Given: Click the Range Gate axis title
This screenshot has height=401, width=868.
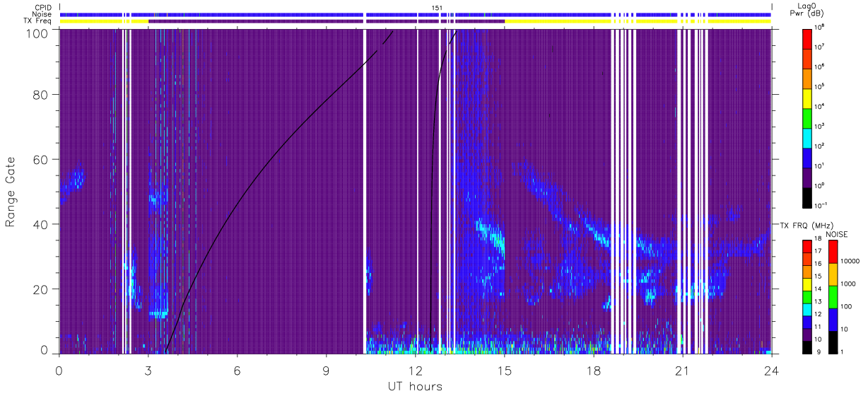Looking at the screenshot, I should [x=11, y=192].
